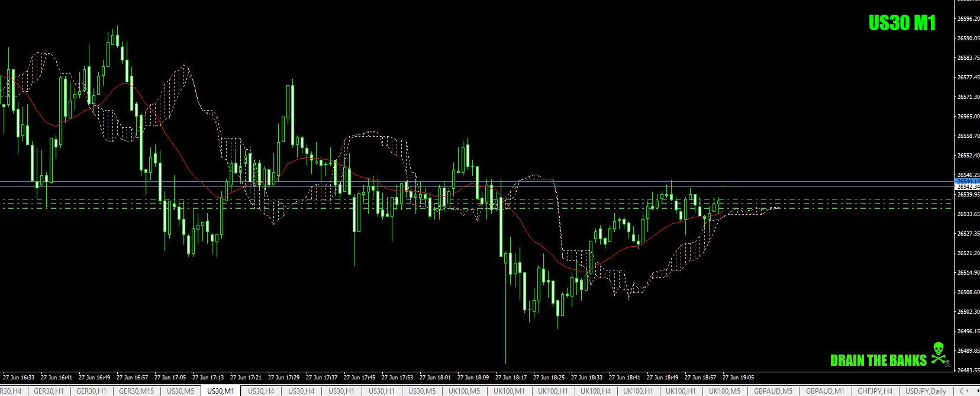Click the US30 M1 chart title label
The height and width of the screenshot is (396, 980).
[902, 23]
